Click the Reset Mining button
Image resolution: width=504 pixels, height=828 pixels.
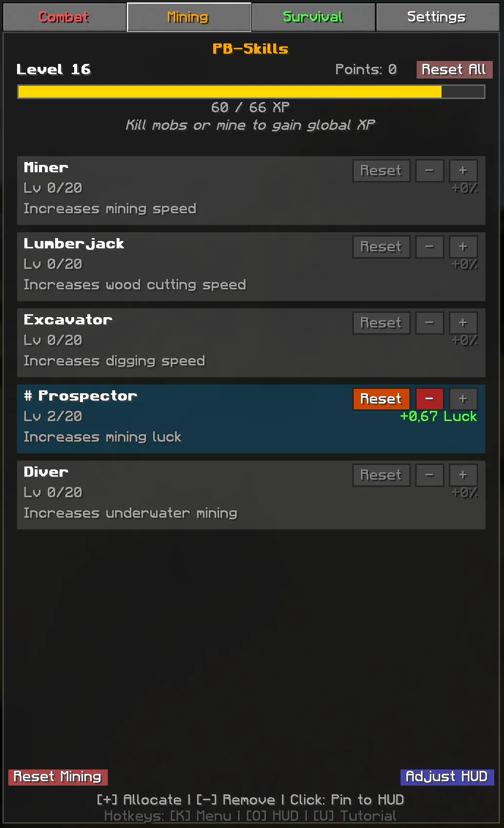pos(58,777)
